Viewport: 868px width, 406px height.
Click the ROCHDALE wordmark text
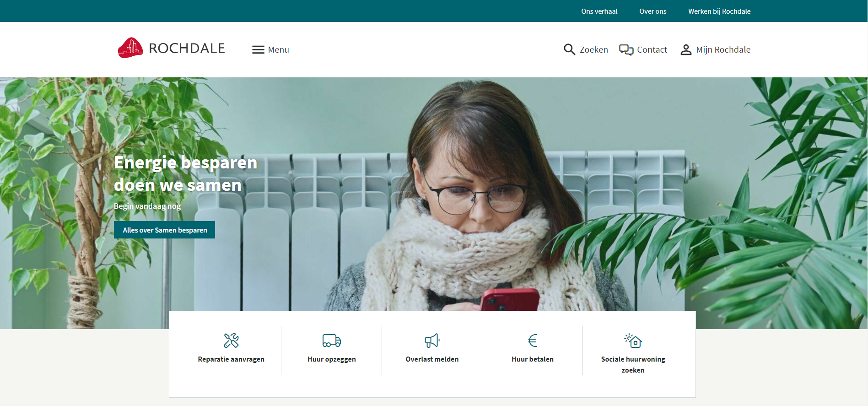[x=187, y=49]
